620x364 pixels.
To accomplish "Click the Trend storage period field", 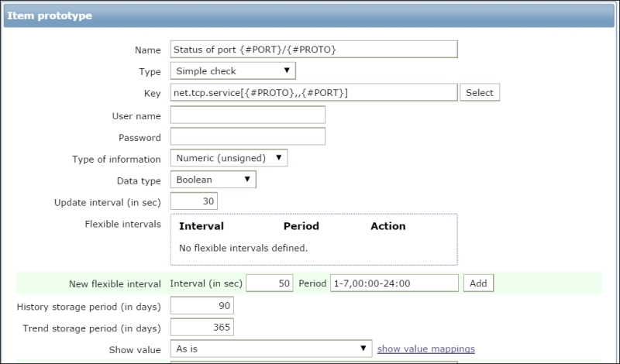I will point(201,328).
